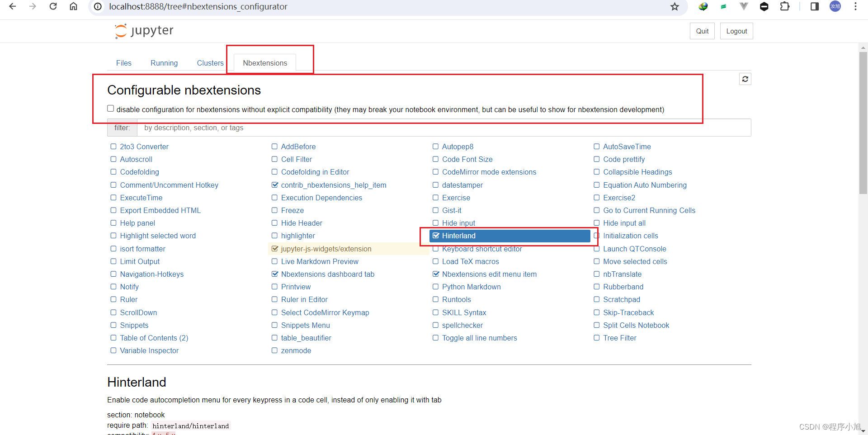Select Toggle all line numbers extension
Image resolution: width=868 pixels, height=435 pixels.
(x=479, y=338)
